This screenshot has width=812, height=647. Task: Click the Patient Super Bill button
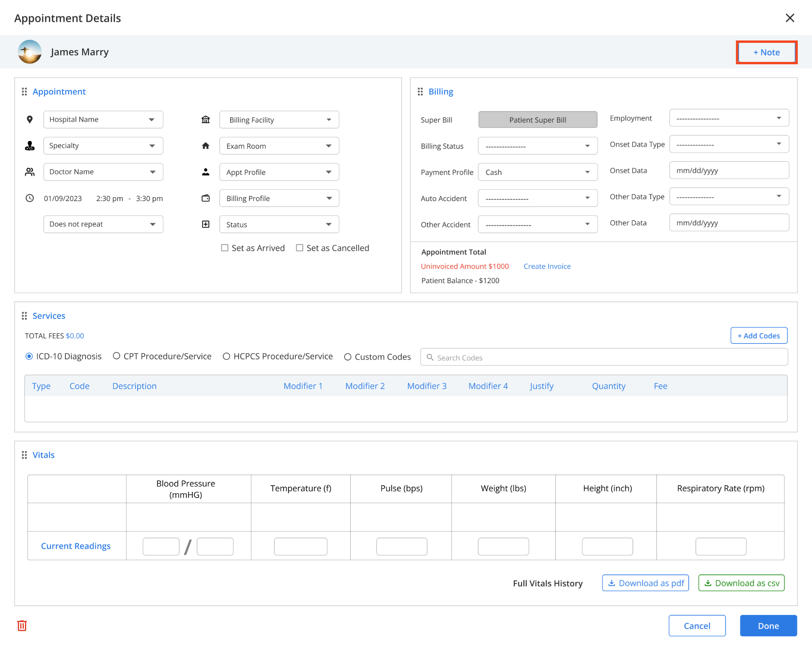[x=538, y=119]
